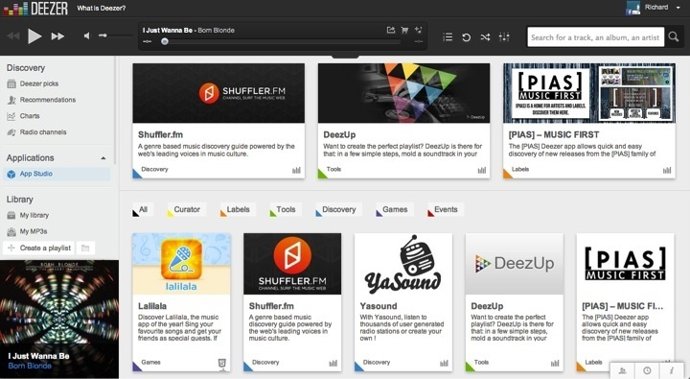Collapse the Applications section

point(103,158)
